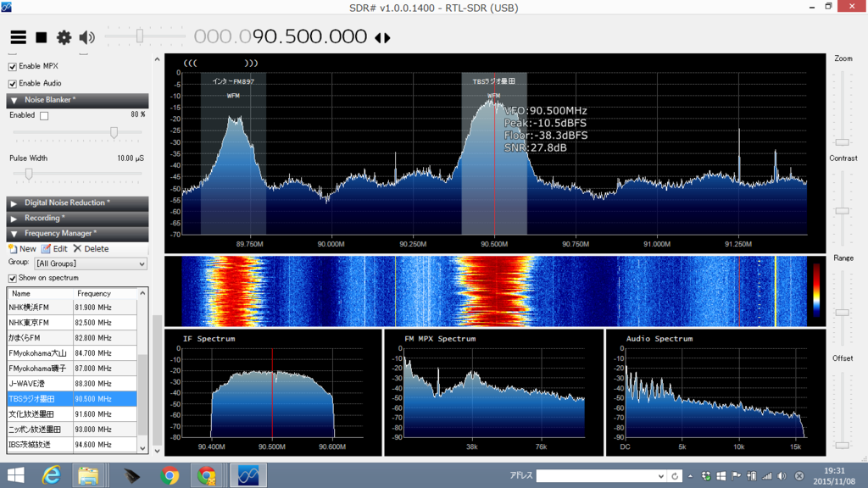Screen dimensions: 868x488
Task: Select 文化放送墨田 91.600 MHz entry
Action: tap(72, 413)
